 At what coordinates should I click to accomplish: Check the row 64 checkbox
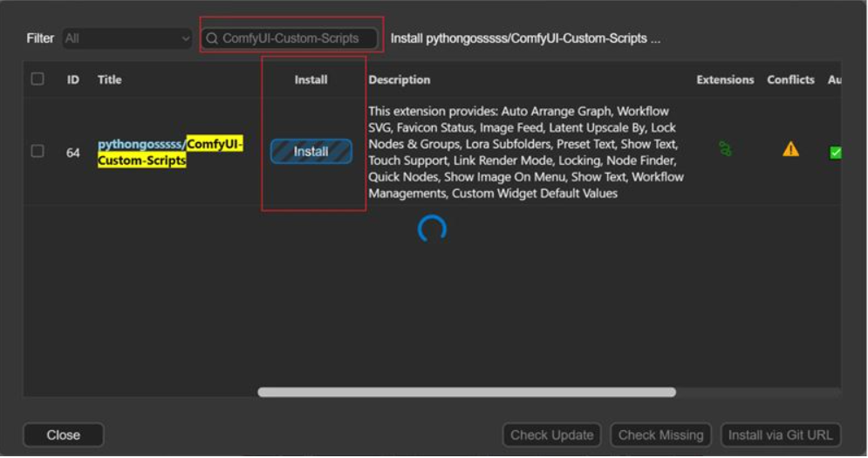38,151
